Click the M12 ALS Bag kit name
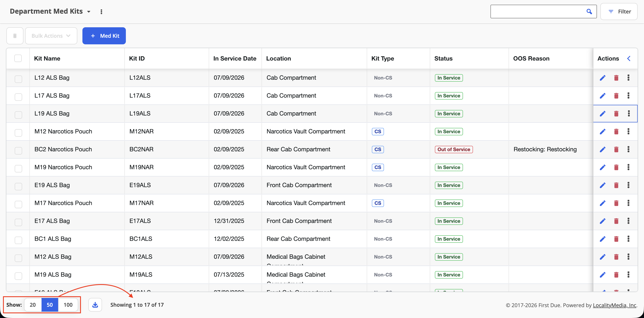Viewport: 644px width, 318px height. [x=53, y=257]
